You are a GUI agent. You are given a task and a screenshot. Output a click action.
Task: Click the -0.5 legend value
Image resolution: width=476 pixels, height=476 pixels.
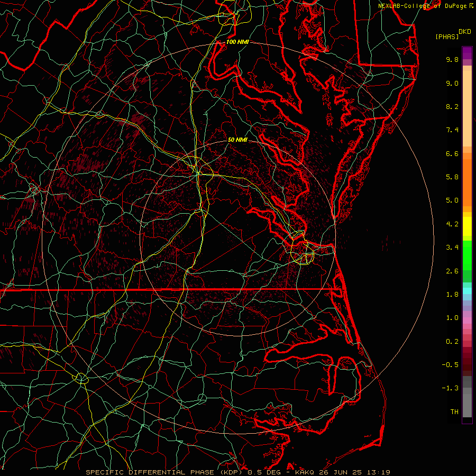pos(450,365)
